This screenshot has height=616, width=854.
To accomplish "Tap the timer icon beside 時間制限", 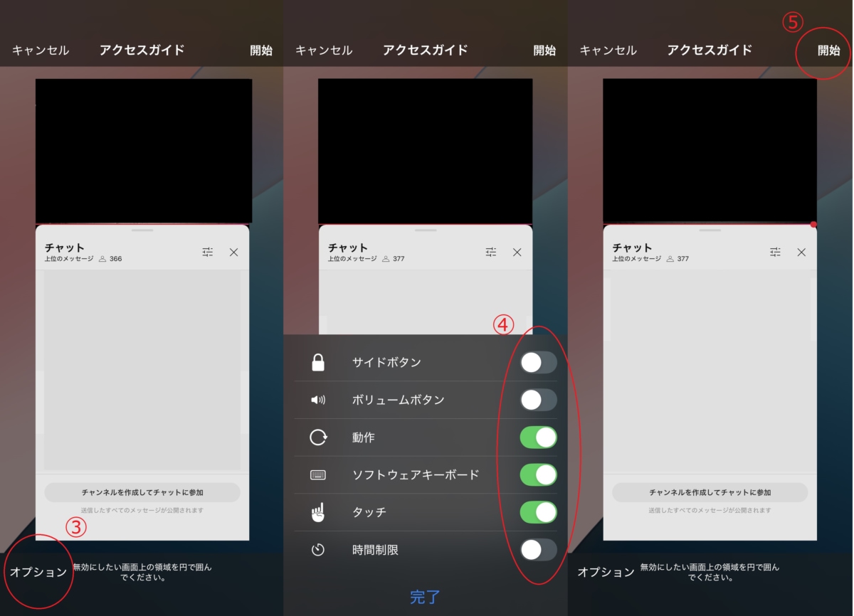I will 317,550.
